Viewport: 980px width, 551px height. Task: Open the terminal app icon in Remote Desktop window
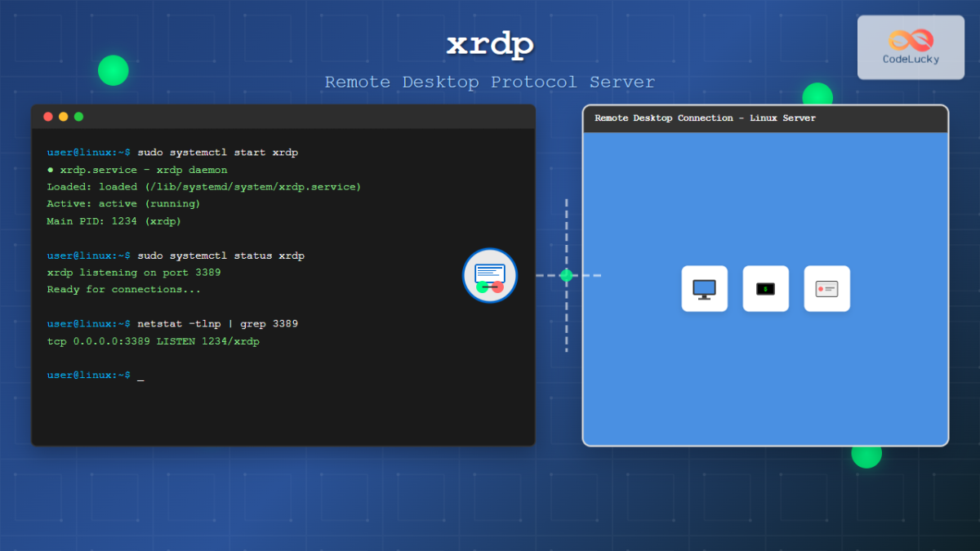pyautogui.click(x=765, y=287)
